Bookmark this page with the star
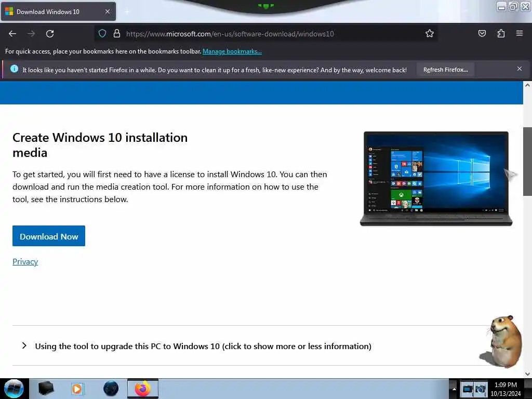The height and width of the screenshot is (399, 532). click(430, 33)
